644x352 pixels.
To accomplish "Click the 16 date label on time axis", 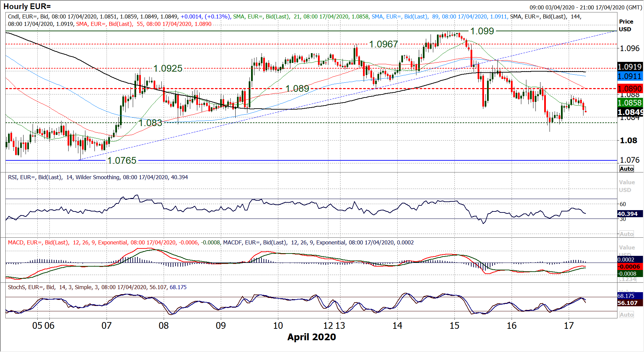I will pos(512,325).
